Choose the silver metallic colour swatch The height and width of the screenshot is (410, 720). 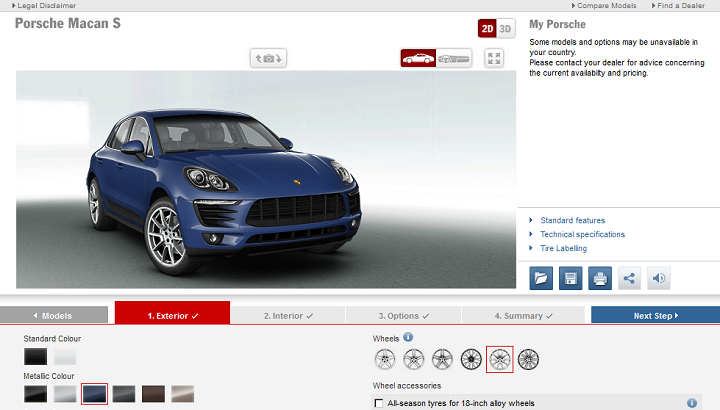coord(65,394)
